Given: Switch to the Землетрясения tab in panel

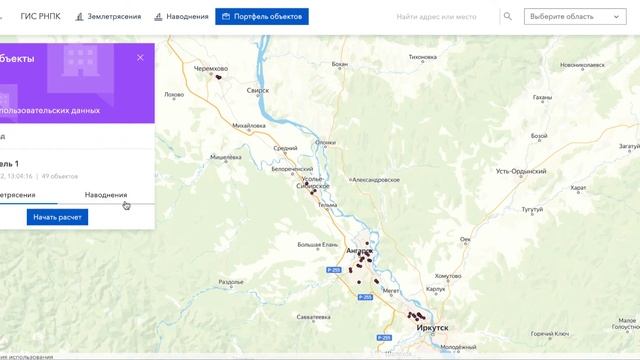Looking at the screenshot, I should pyautogui.click(x=18, y=195).
